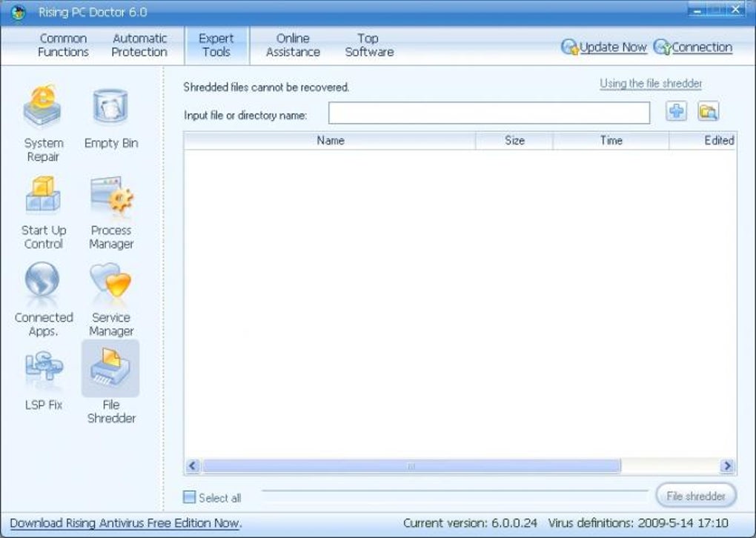Launch the Process Manager
Image resolution: width=756 pixels, height=538 pixels.
(110, 207)
